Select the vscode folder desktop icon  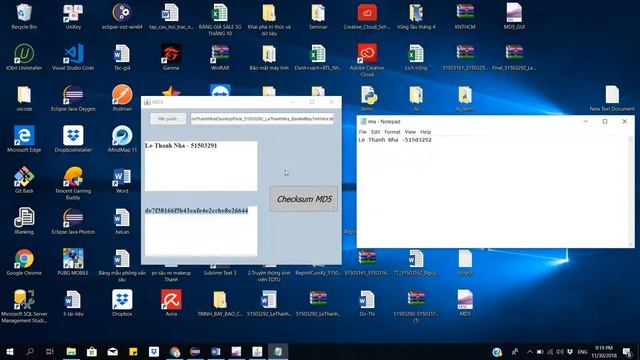click(x=24, y=98)
